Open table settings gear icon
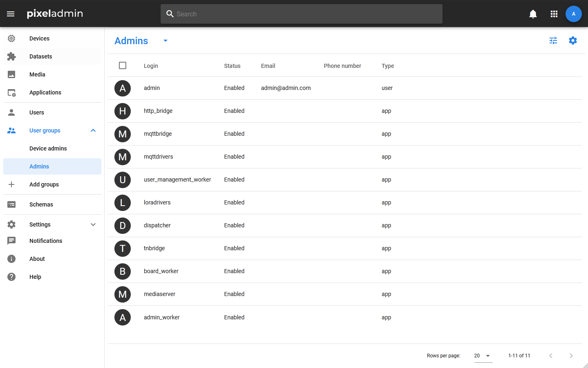The image size is (588, 368). click(x=573, y=40)
